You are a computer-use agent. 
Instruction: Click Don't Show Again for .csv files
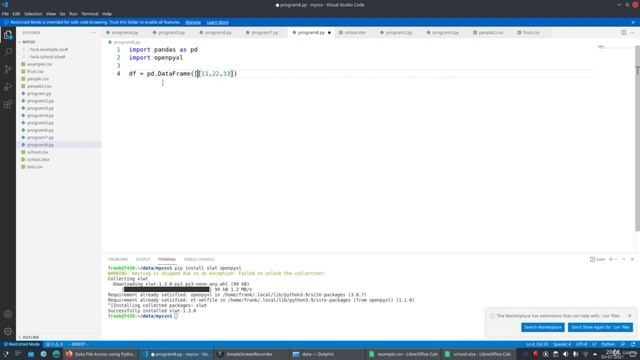click(600, 327)
